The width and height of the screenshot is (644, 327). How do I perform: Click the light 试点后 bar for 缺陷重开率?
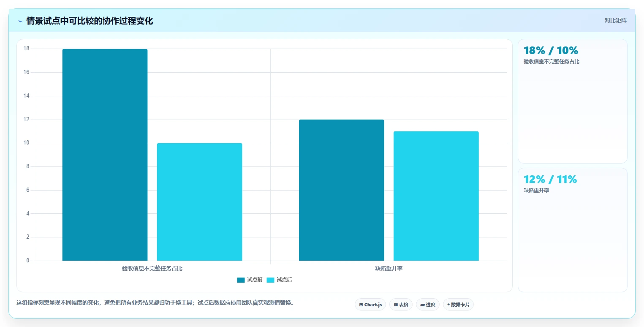(436, 196)
